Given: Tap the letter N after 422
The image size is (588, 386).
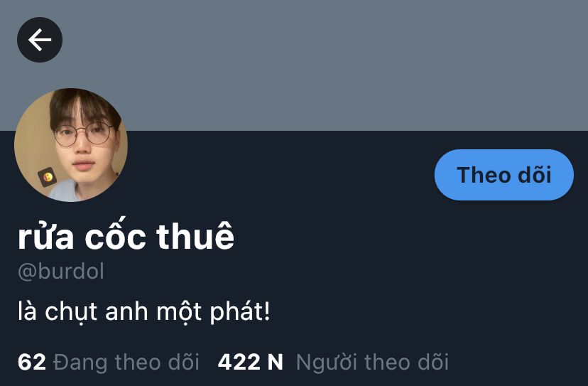Looking at the screenshot, I should (x=275, y=362).
